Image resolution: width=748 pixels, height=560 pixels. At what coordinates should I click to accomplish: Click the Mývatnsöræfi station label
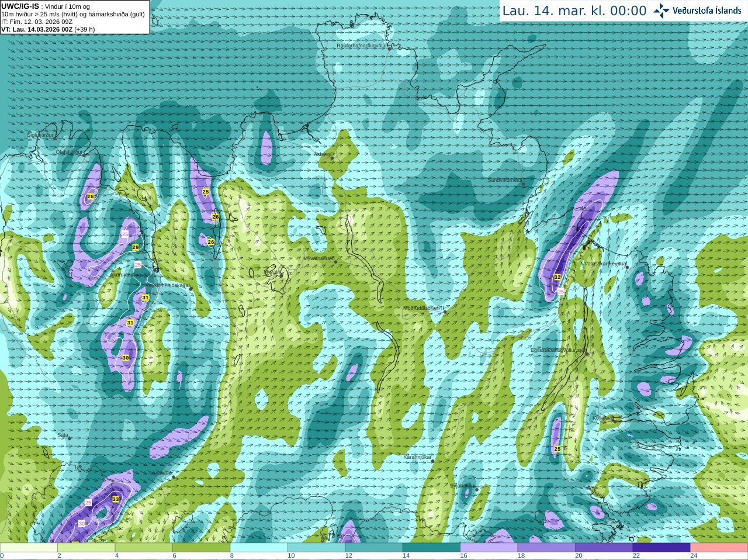(x=318, y=258)
